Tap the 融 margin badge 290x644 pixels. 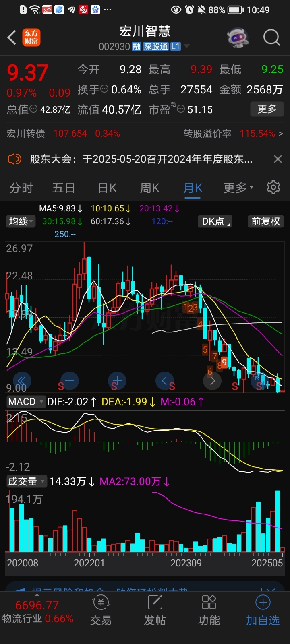pyautogui.click(x=137, y=47)
